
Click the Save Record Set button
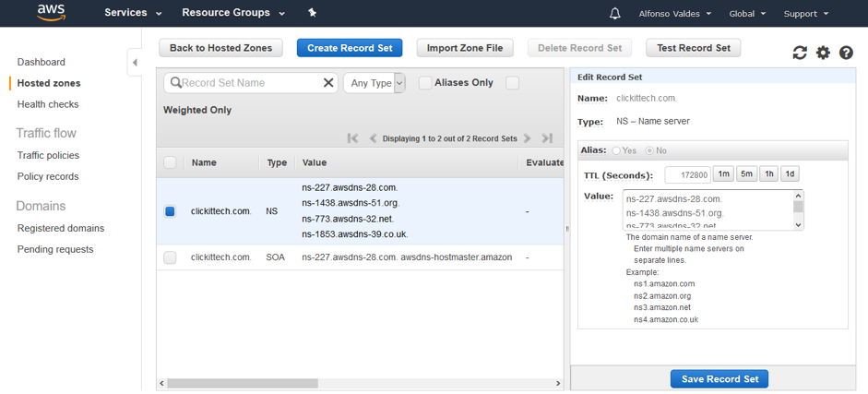pos(719,379)
